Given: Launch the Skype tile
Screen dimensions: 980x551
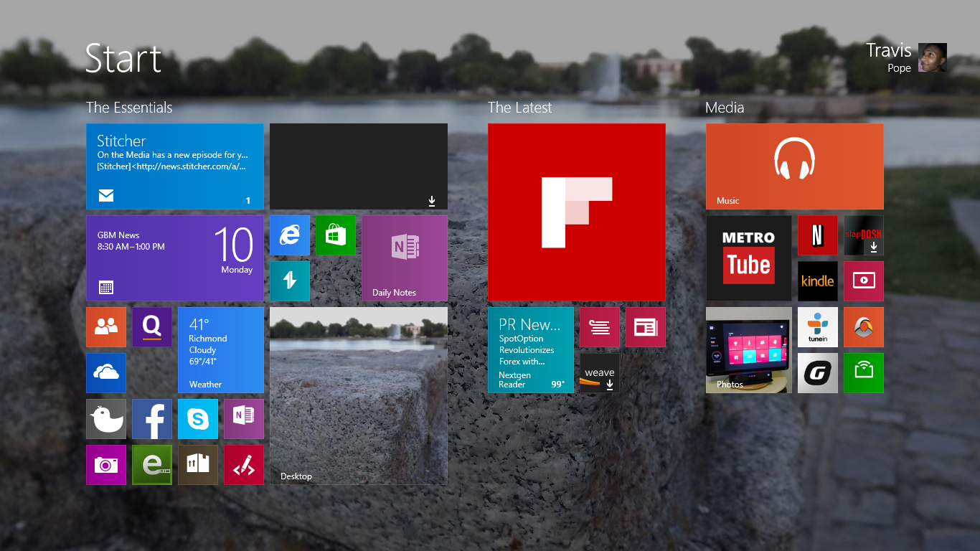Looking at the screenshot, I should [x=198, y=419].
